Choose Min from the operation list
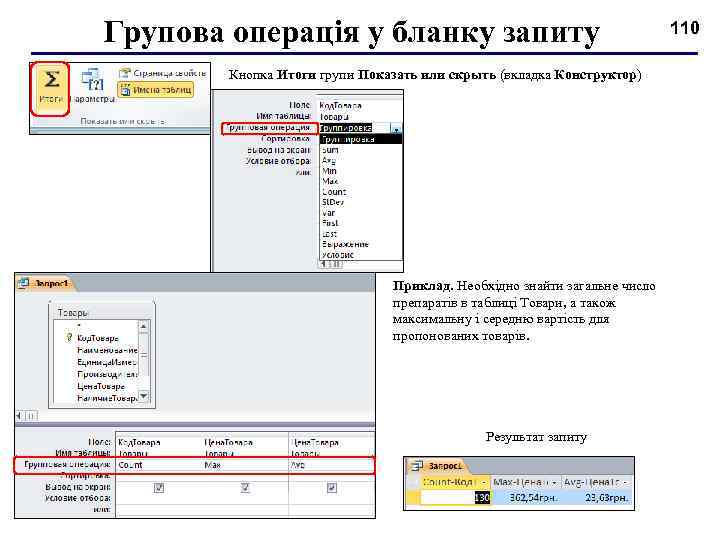The width and height of the screenshot is (720, 540). [329, 171]
